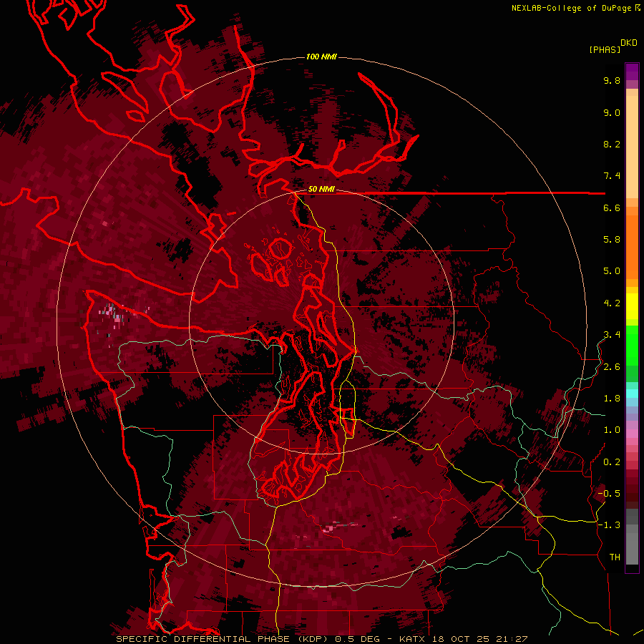
Task: Click the 0.2 scale value
Action: coord(612,462)
